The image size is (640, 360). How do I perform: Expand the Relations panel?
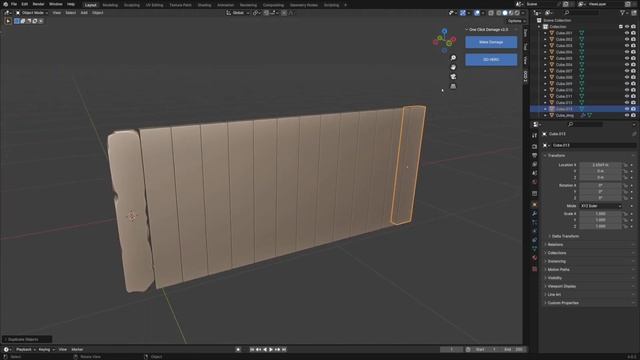point(555,244)
